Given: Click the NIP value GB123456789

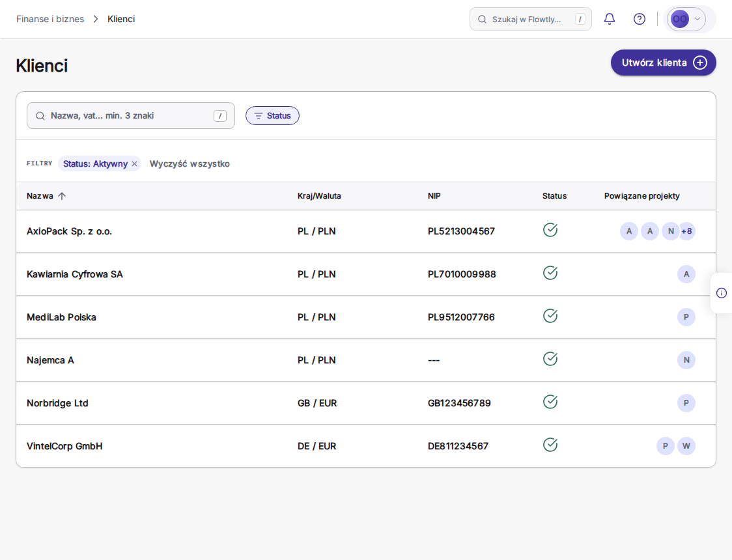Looking at the screenshot, I should [x=459, y=403].
